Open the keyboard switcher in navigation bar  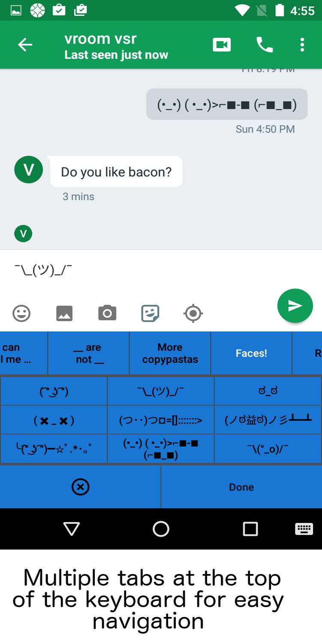(304, 529)
